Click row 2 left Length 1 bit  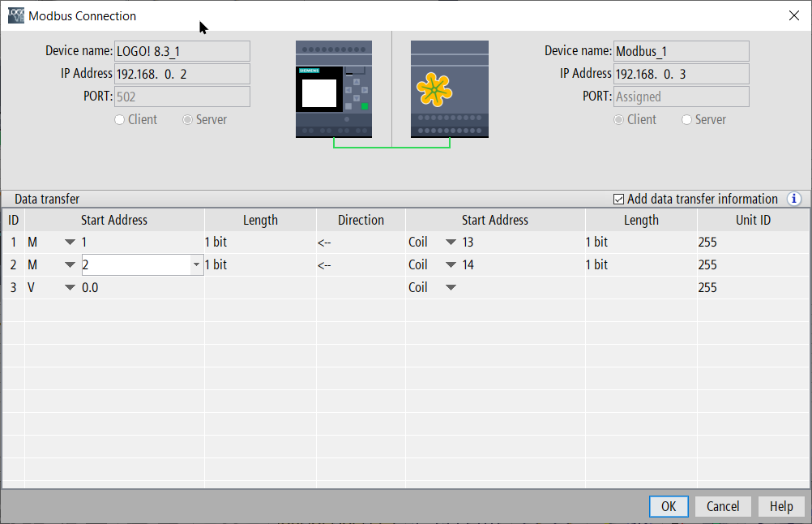(x=216, y=265)
